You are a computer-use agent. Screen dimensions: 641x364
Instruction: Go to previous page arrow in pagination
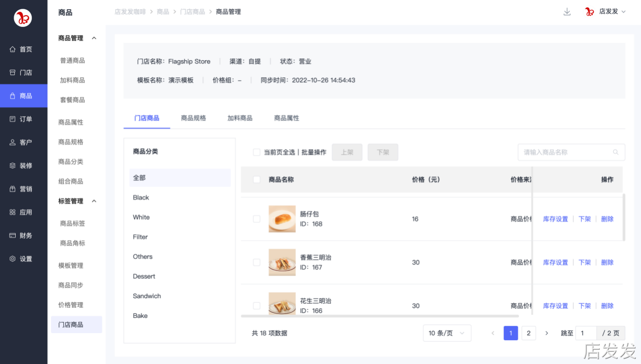[493, 333]
